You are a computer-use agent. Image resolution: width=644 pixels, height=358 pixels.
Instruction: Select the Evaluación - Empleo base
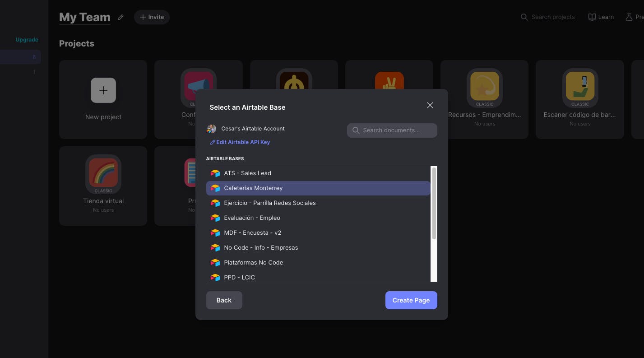pos(318,218)
